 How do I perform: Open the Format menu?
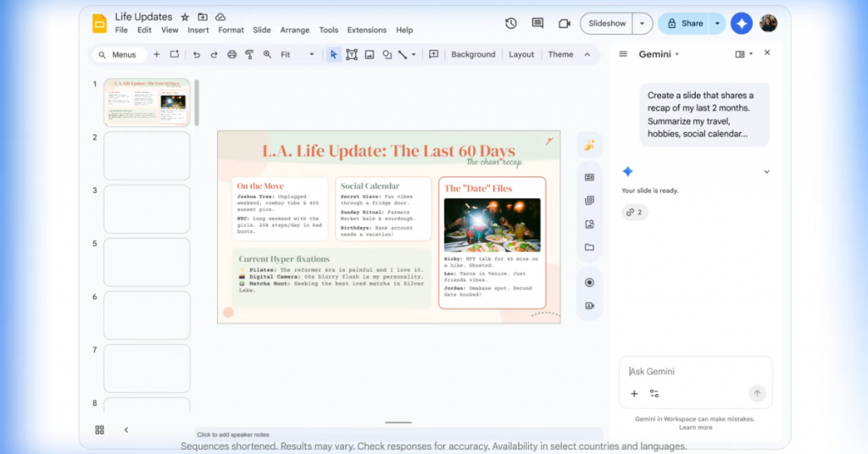[x=231, y=30]
